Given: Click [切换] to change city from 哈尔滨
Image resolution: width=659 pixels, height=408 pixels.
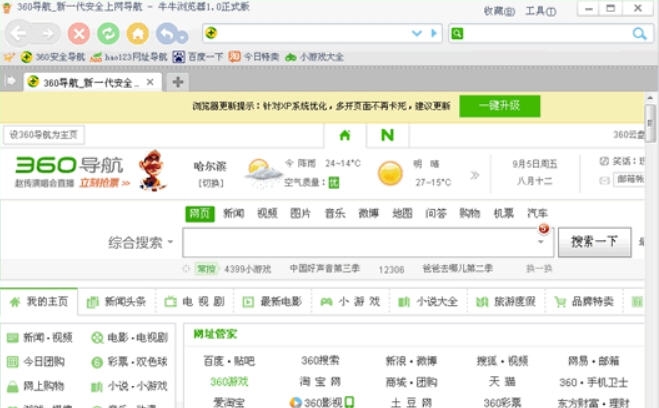Looking at the screenshot, I should (211, 183).
